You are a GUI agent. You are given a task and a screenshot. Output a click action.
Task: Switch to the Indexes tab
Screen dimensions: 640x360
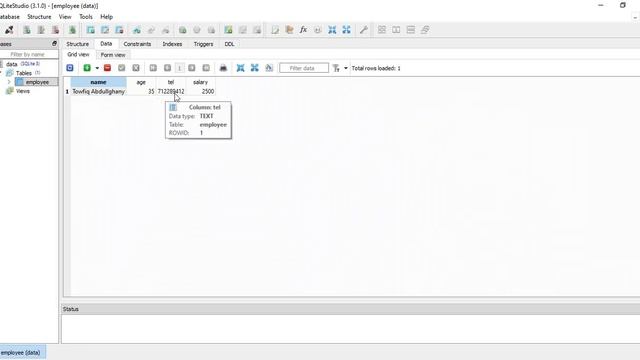pyautogui.click(x=172, y=44)
